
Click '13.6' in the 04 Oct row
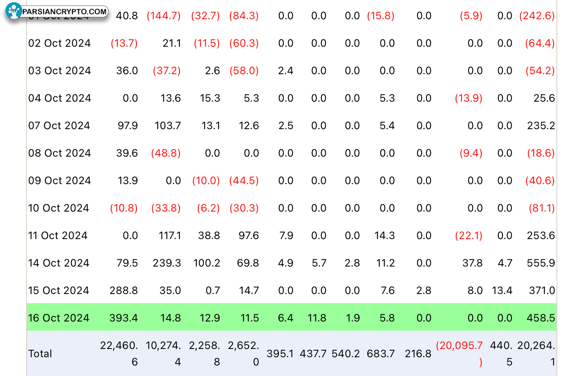171,98
